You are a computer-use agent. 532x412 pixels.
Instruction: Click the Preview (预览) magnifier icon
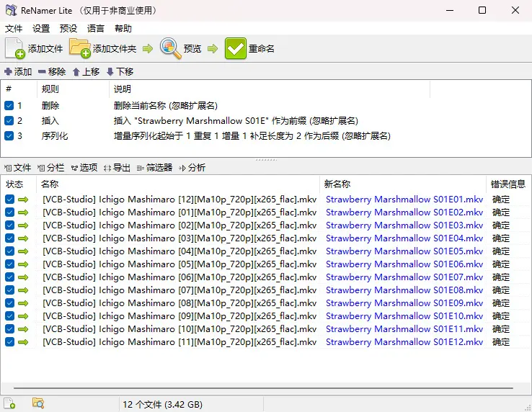170,48
